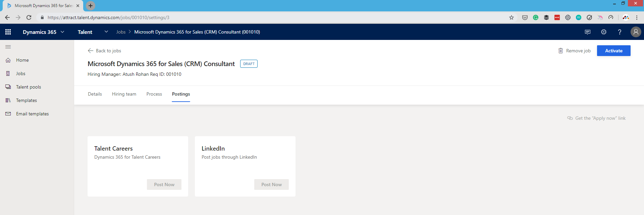Viewport: 644px width, 215px height.
Task: Open the user account avatar
Action: [636, 32]
